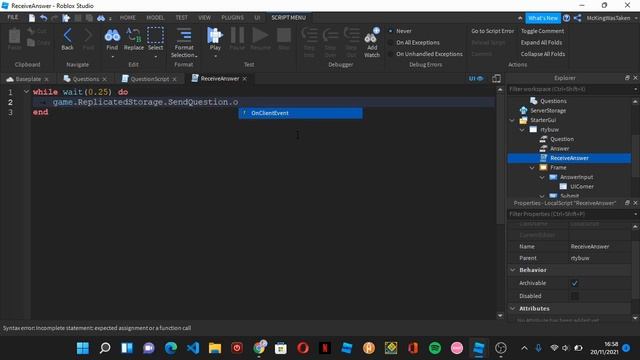Click Add Watch in Debugger
The width and height of the screenshot is (640, 360).
[372, 42]
